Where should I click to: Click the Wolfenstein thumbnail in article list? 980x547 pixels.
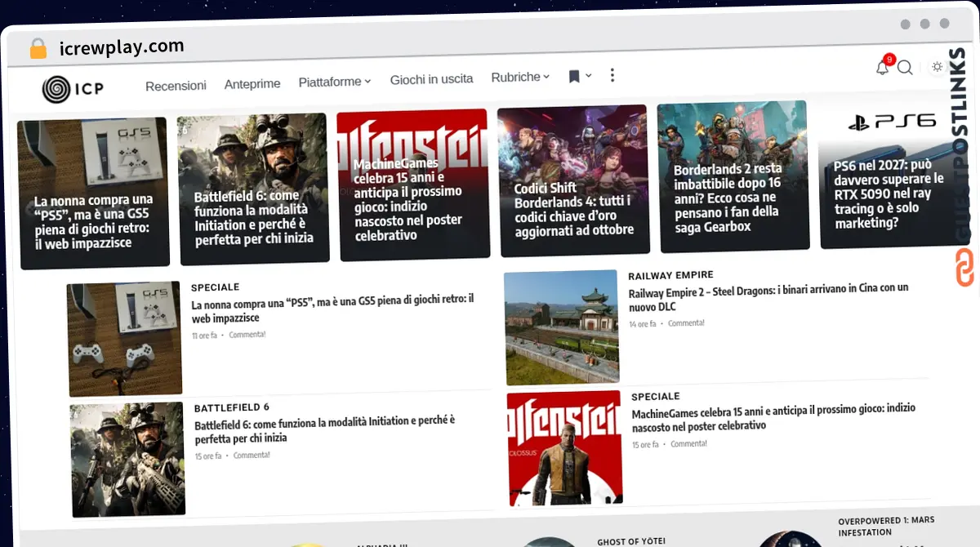(x=563, y=448)
